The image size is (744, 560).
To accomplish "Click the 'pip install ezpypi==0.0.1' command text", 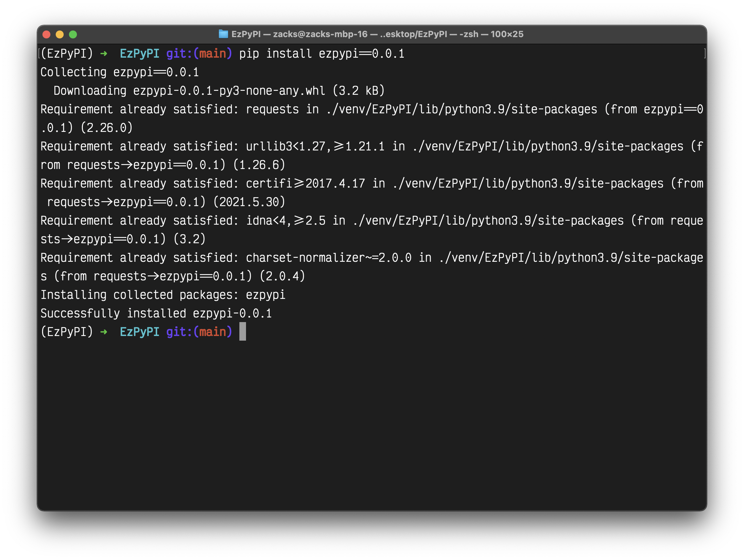I will point(322,54).
